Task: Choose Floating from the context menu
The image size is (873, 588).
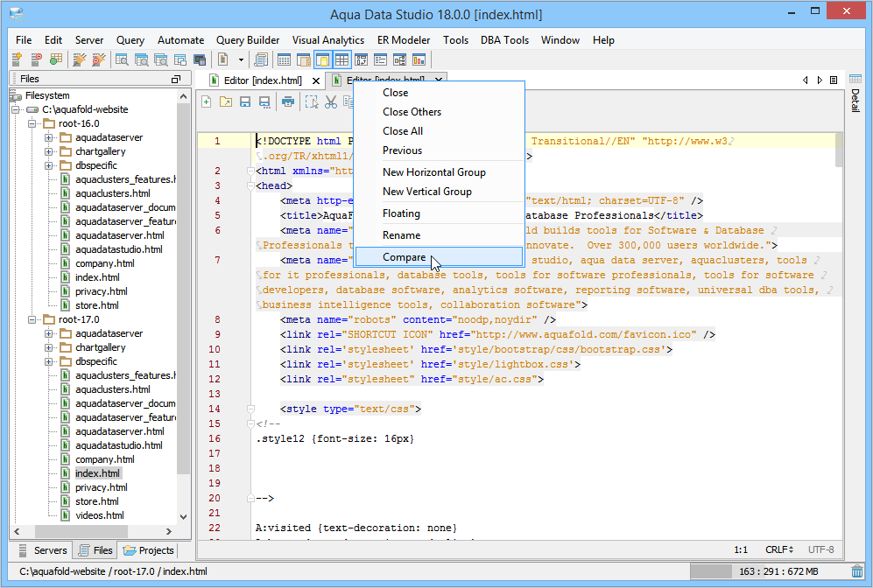Action: [439, 213]
